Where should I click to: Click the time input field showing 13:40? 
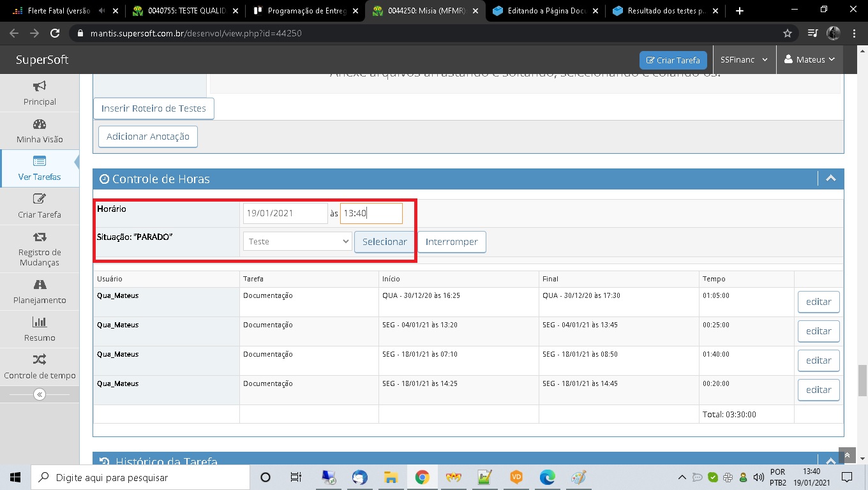[371, 213]
